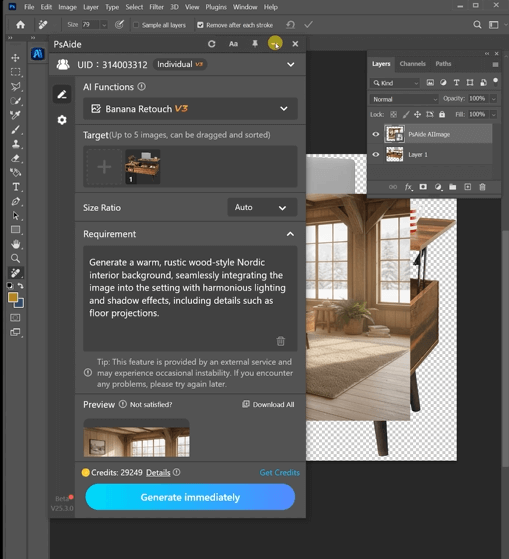
Task: Toggle pixel layer filter
Action: coord(430,82)
